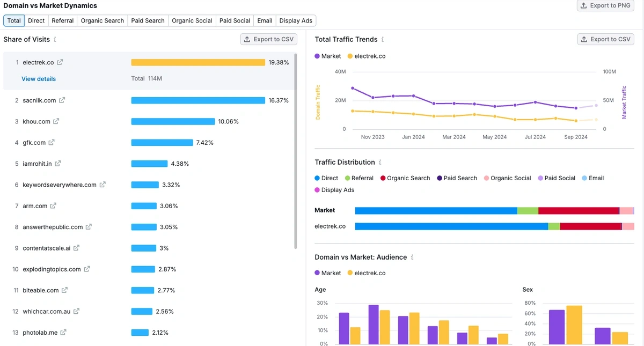Open the sacnilk.com domain link
The width and height of the screenshot is (644, 346).
click(39, 100)
